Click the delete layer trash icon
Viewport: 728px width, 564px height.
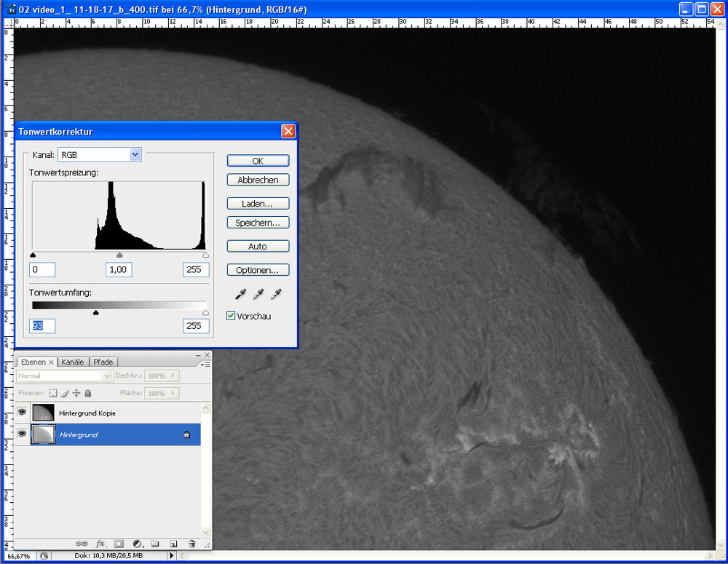click(x=191, y=543)
